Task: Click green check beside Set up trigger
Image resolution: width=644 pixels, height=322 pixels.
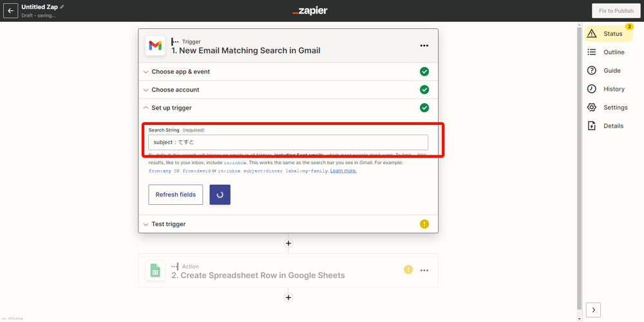Action: tap(424, 108)
